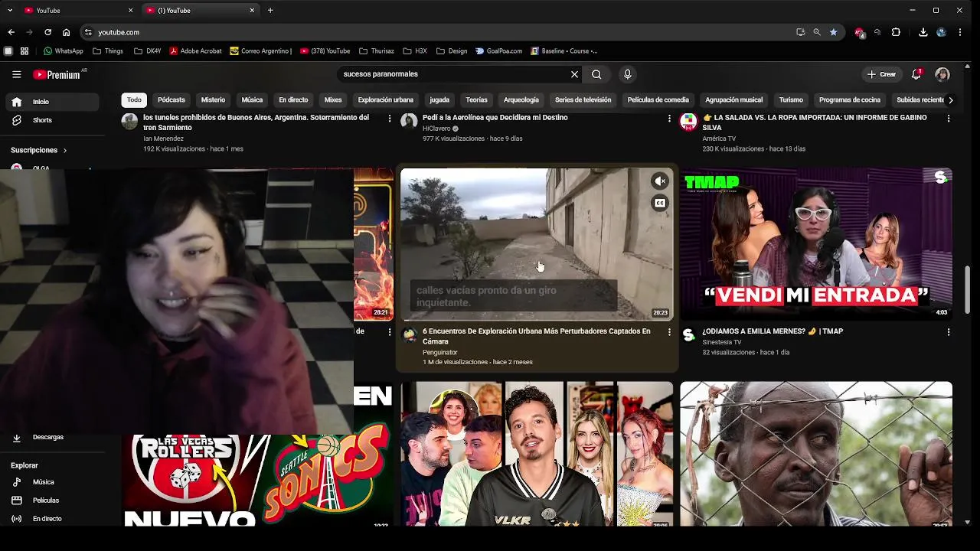980x551 pixels.
Task: Open GoalPoa.com bookmark
Action: (x=498, y=51)
